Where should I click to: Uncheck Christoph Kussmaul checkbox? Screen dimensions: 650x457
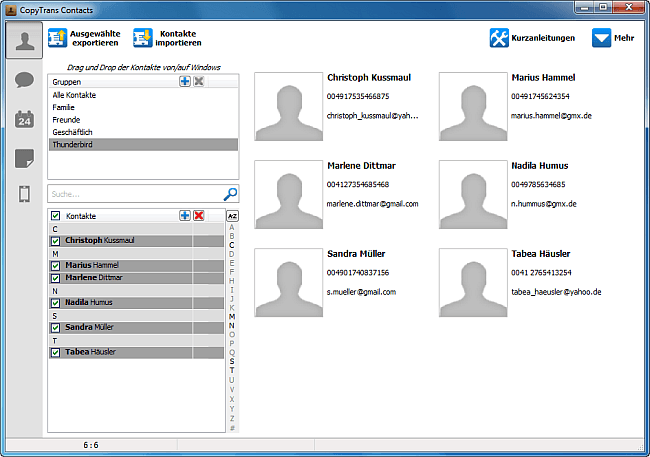(x=56, y=241)
